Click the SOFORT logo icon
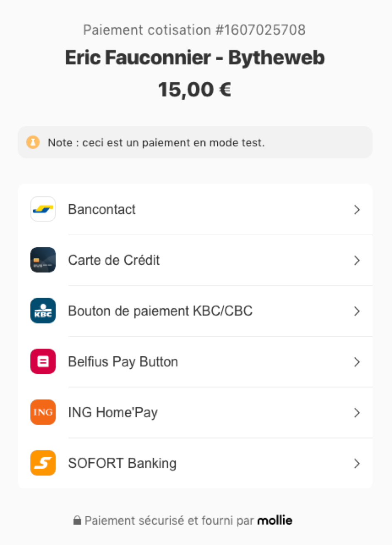This screenshot has width=392, height=545. coord(43,463)
